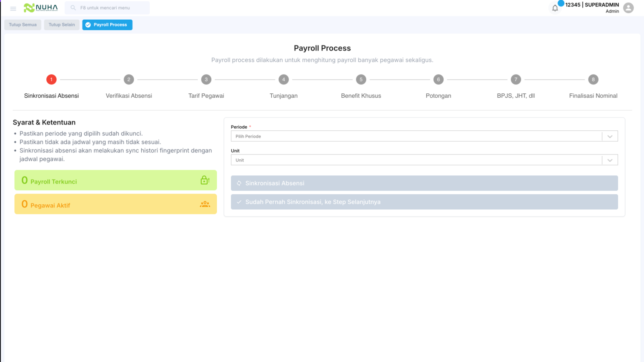Screen dimensions: 644x362
Task: Click Sudah Pernah Sinkronisasi, ke Step Selanjutnya
Action: [424, 202]
